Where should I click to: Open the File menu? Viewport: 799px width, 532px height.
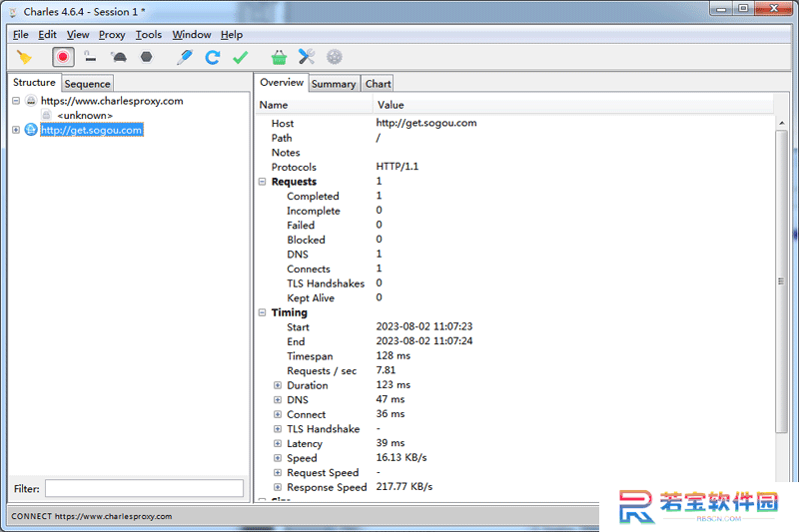20,35
